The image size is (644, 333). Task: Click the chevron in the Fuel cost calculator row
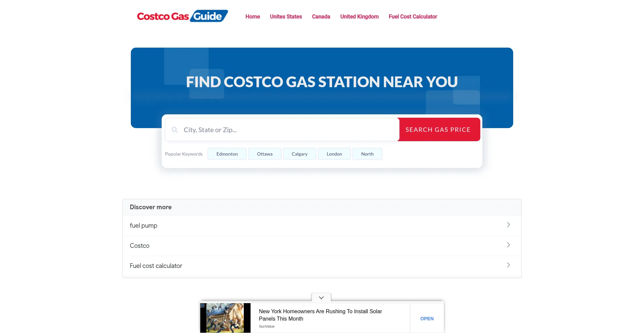click(x=508, y=265)
